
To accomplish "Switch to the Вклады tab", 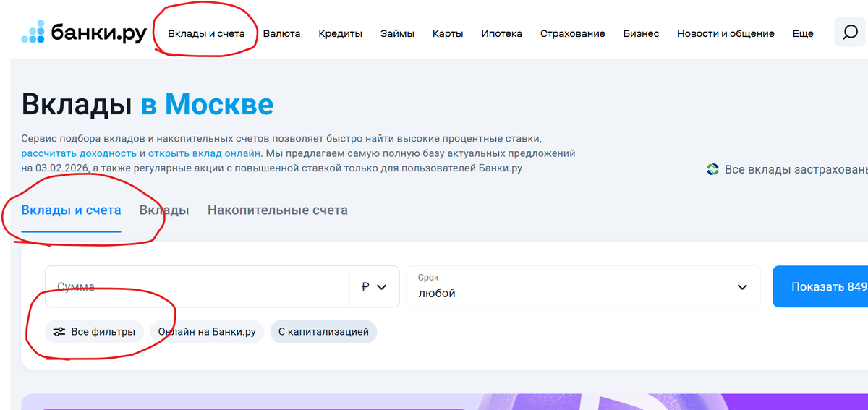I will click(x=164, y=210).
